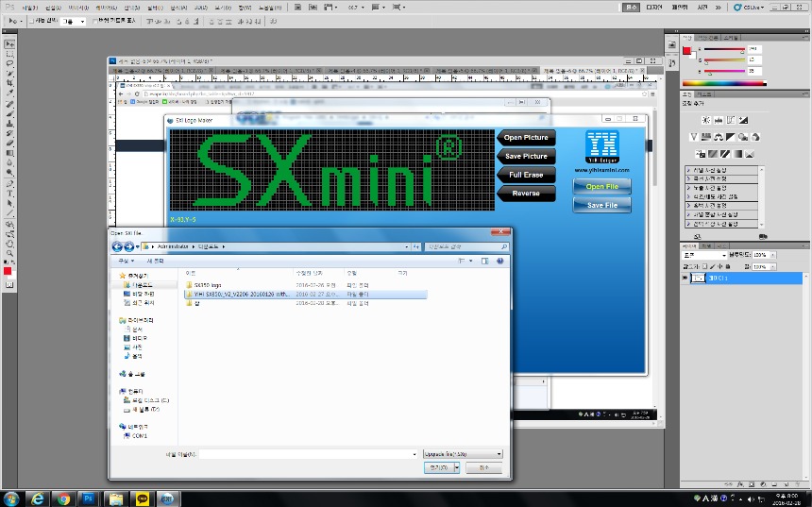The height and width of the screenshot is (507, 812).
Task: Toggle lock position in Layers panel
Action: (719, 266)
